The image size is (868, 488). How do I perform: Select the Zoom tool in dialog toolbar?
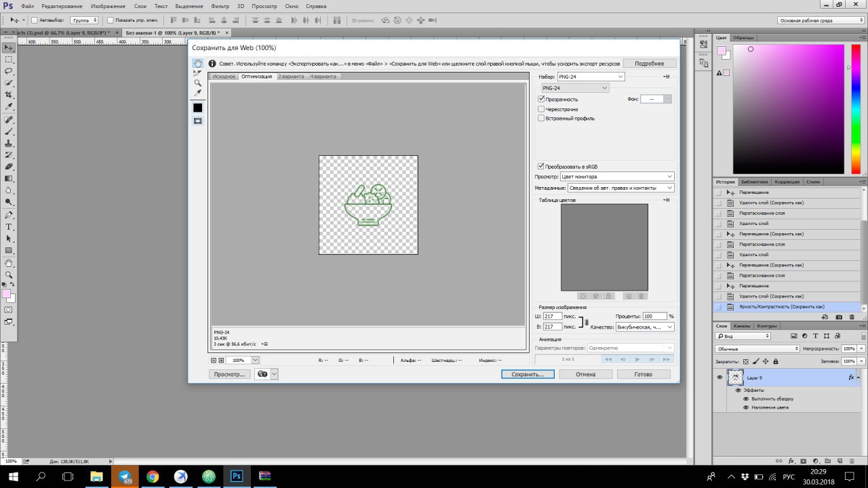tap(197, 83)
